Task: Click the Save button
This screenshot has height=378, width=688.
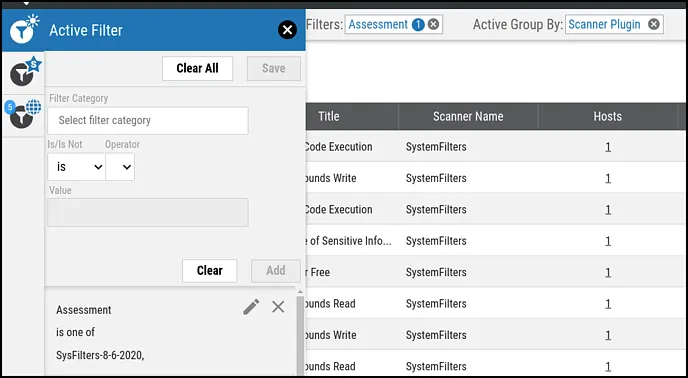Action: tap(274, 68)
